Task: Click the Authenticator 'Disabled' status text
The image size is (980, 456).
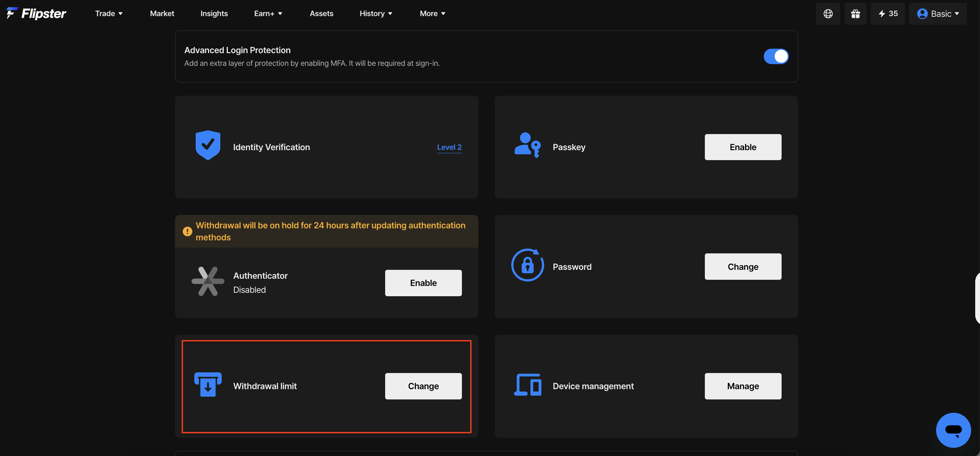Action: [249, 290]
